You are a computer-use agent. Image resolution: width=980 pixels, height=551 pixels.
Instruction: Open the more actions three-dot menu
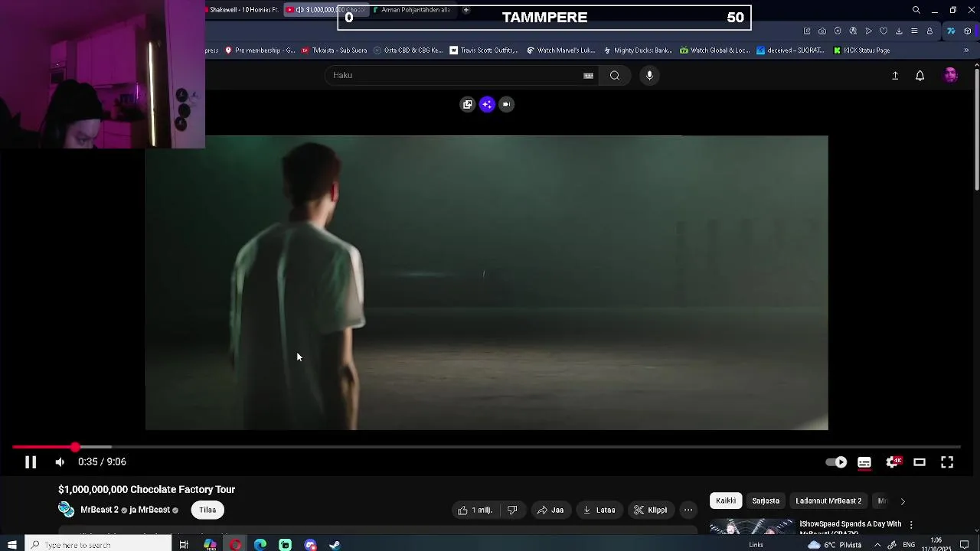[x=688, y=510]
